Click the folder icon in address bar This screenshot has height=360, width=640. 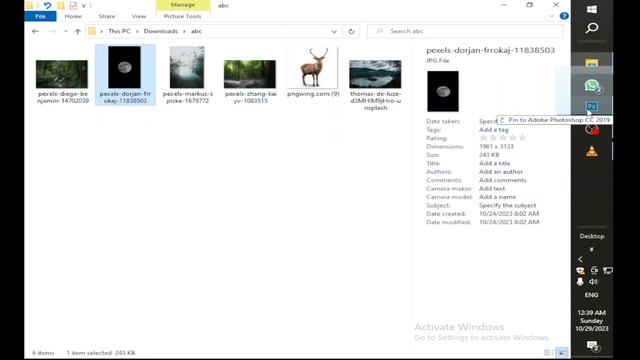tap(92, 31)
